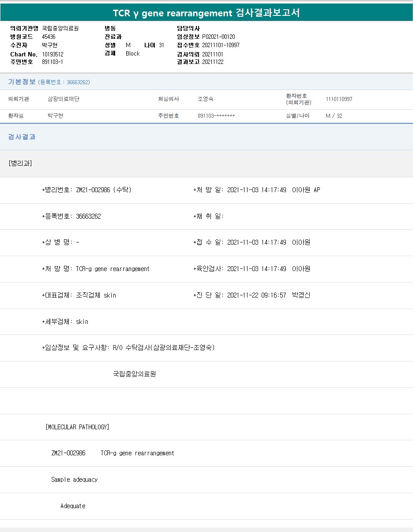Image resolution: width=413 pixels, height=532 pixels.
Task: Select the 처방일 line ending 이아원 AP
Action: click(x=257, y=190)
